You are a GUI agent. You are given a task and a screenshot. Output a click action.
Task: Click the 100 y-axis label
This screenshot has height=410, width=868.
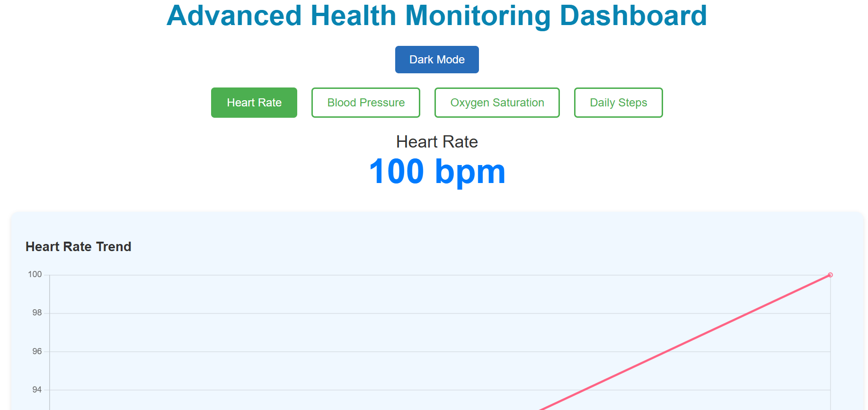tap(35, 274)
